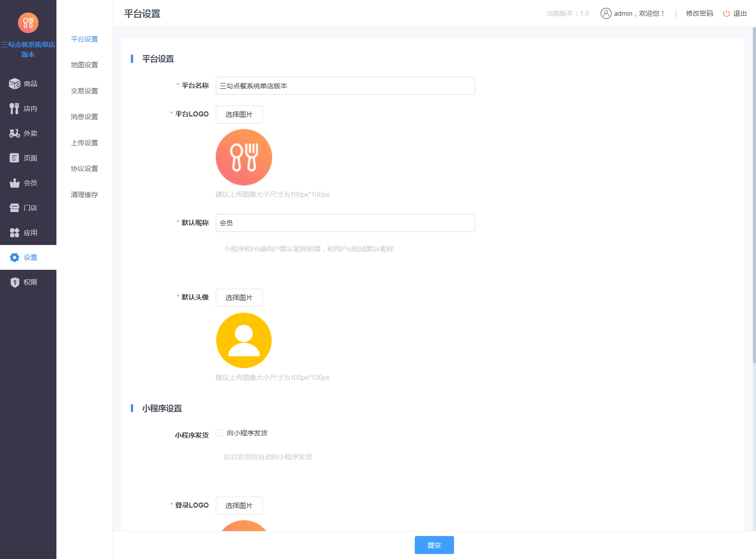Choose image for 登录LOGO

239,506
